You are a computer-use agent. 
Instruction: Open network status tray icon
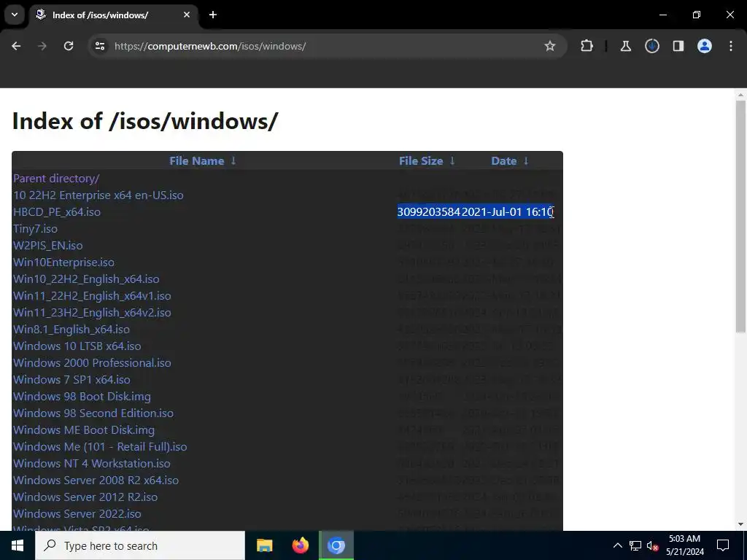coord(635,545)
